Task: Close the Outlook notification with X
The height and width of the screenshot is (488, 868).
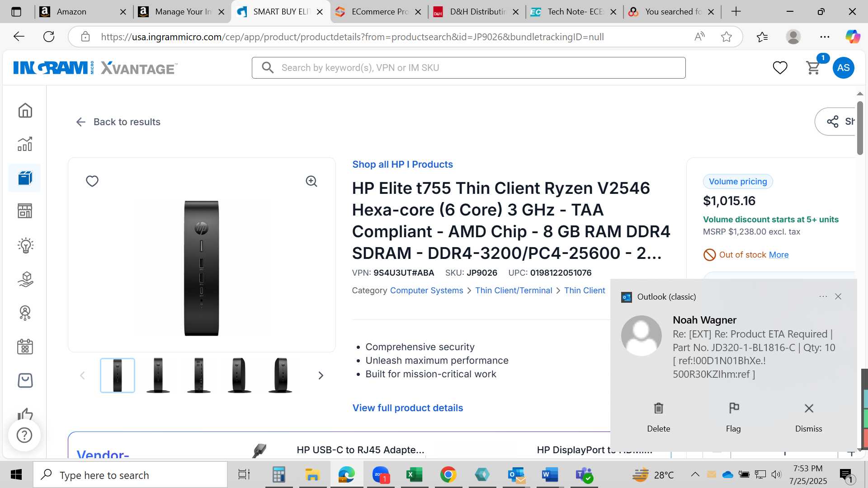Action: [x=838, y=296]
